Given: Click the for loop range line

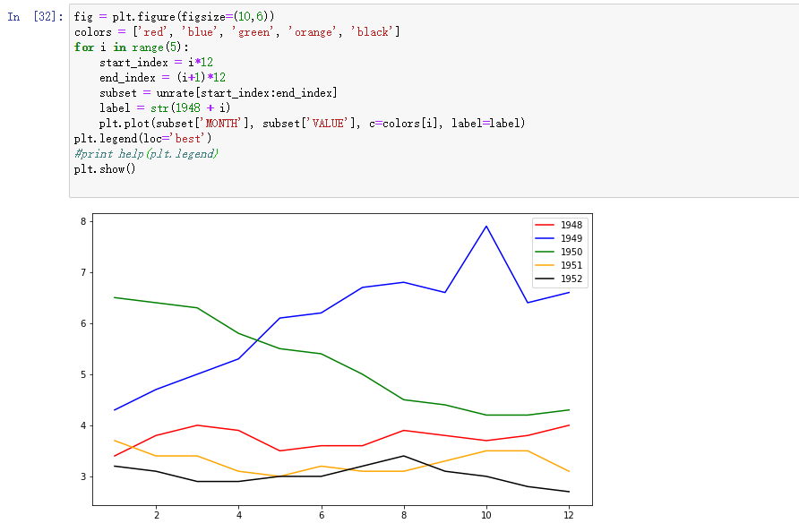Looking at the screenshot, I should point(132,47).
